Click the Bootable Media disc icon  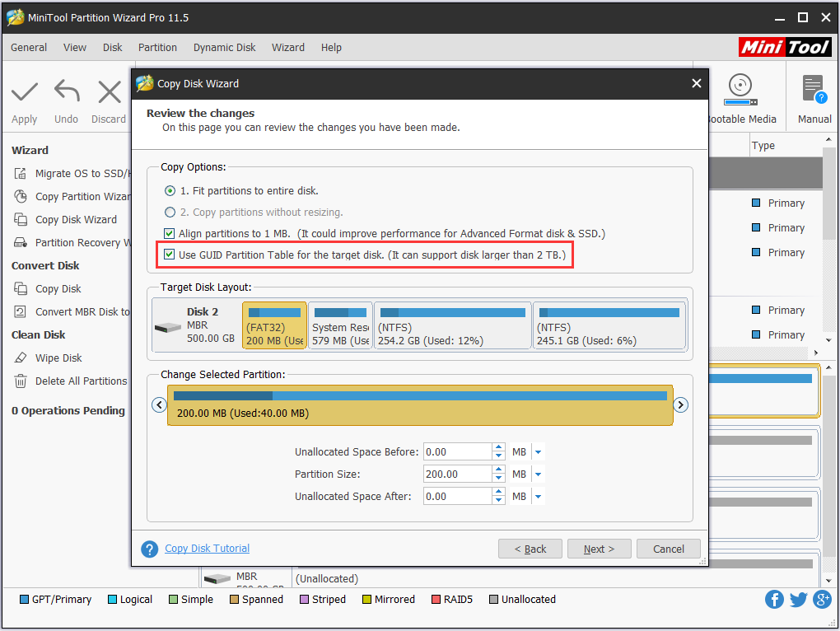click(x=740, y=89)
